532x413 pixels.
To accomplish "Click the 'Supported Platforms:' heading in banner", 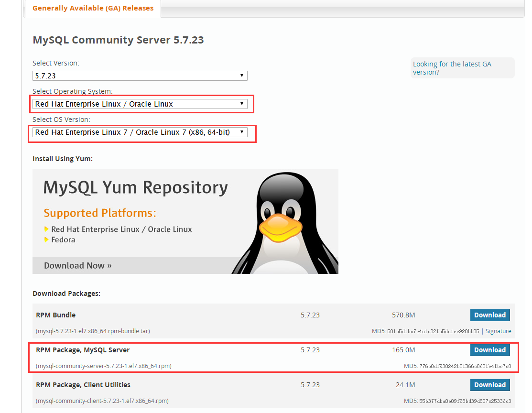I will [100, 213].
